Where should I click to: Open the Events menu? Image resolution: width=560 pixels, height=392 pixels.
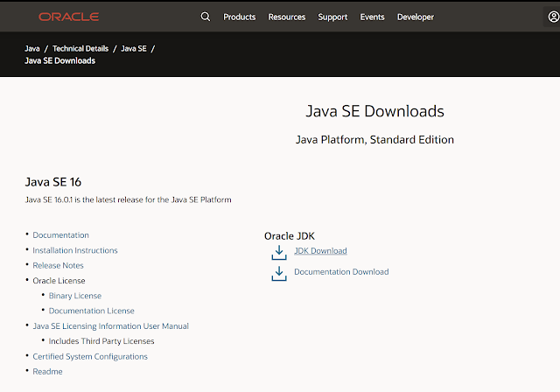click(372, 17)
